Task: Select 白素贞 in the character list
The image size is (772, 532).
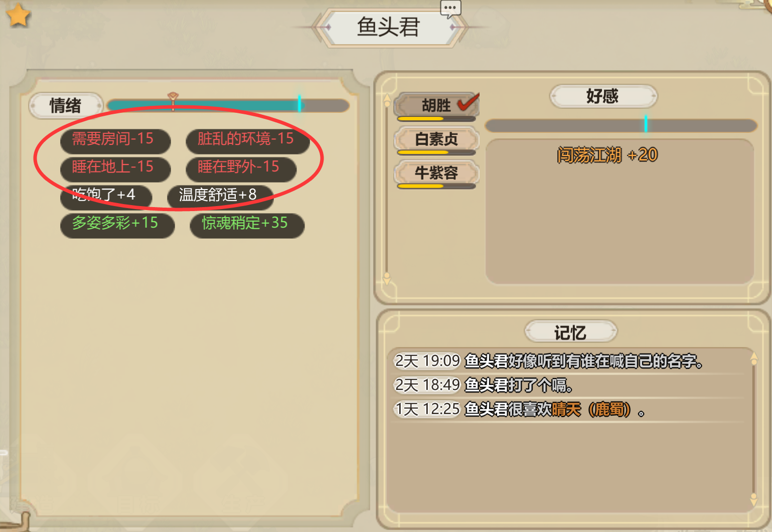Action: (x=436, y=139)
